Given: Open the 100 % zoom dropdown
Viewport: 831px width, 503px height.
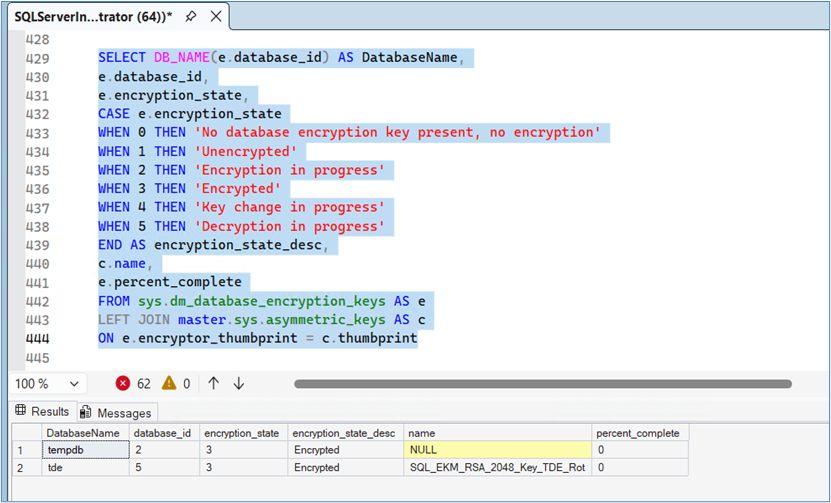Looking at the screenshot, I should [74, 383].
